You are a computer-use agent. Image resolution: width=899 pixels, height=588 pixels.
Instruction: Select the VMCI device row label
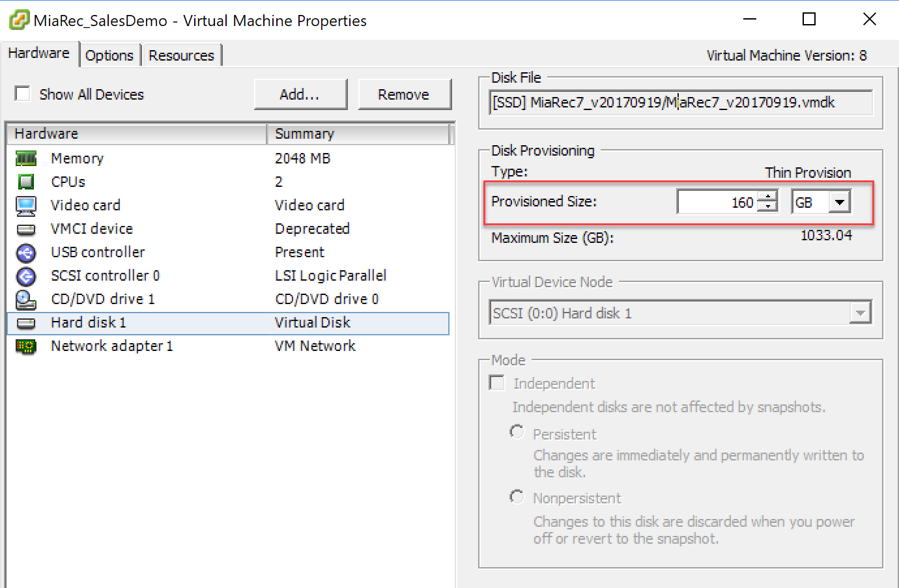pos(92,229)
